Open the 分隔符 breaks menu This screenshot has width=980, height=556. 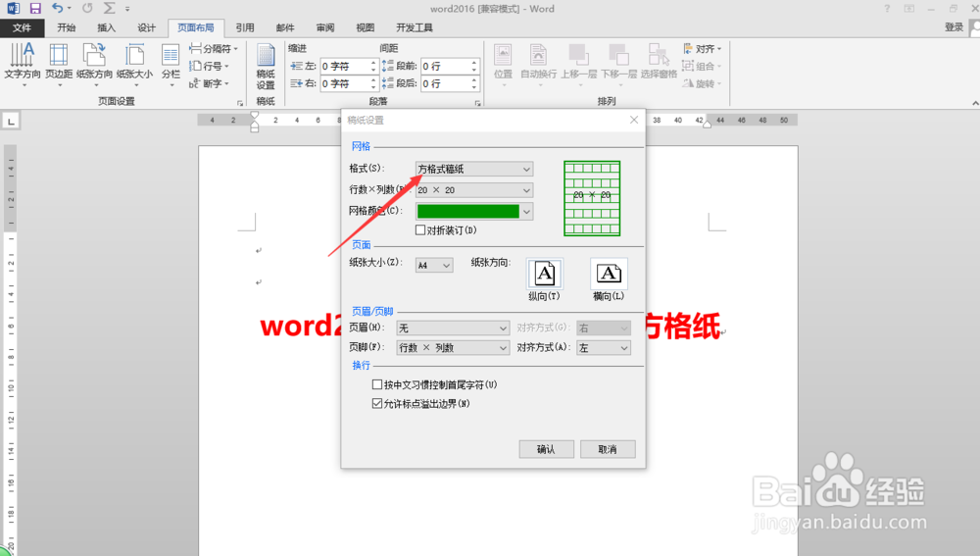[214, 48]
